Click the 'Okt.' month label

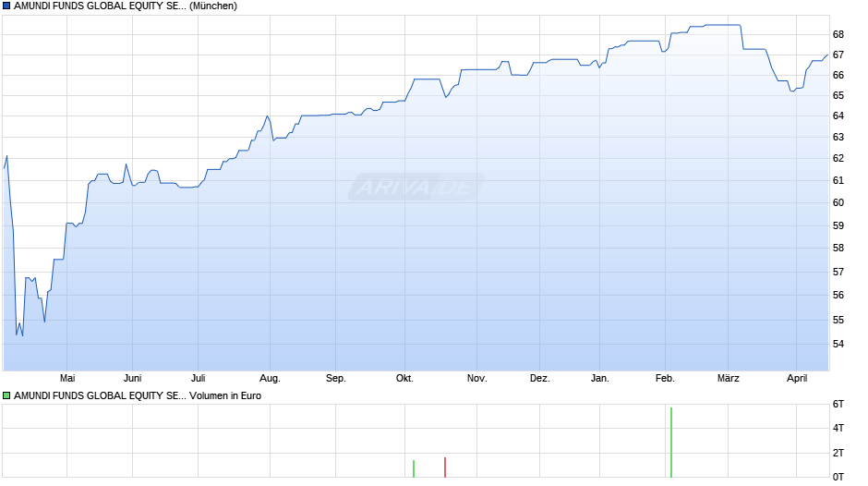coord(404,378)
